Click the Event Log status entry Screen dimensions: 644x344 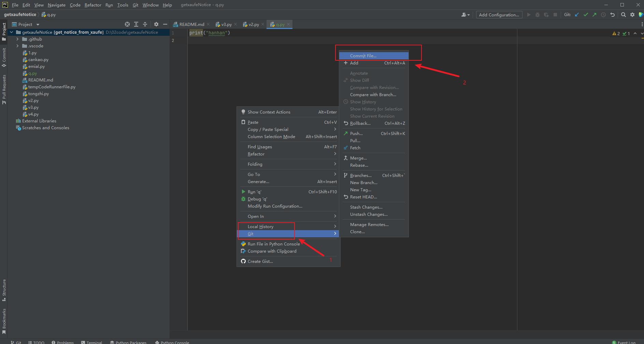point(624,342)
